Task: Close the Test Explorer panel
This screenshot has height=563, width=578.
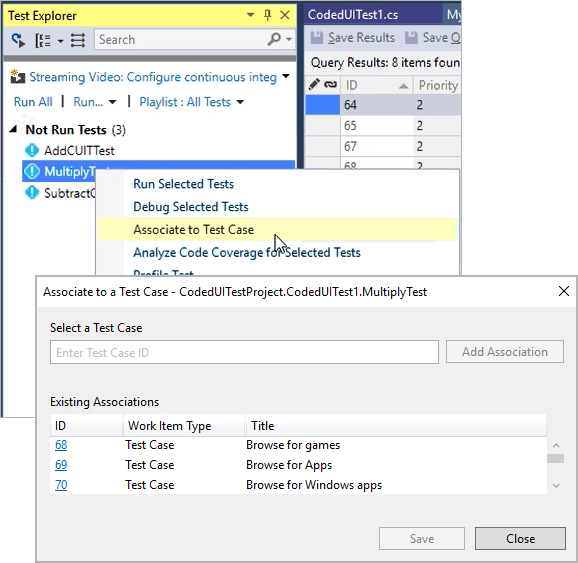Action: (x=285, y=15)
